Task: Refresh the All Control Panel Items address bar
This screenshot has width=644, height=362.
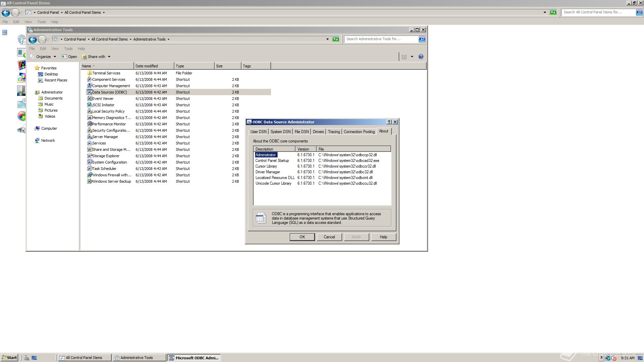Action: coord(553,12)
